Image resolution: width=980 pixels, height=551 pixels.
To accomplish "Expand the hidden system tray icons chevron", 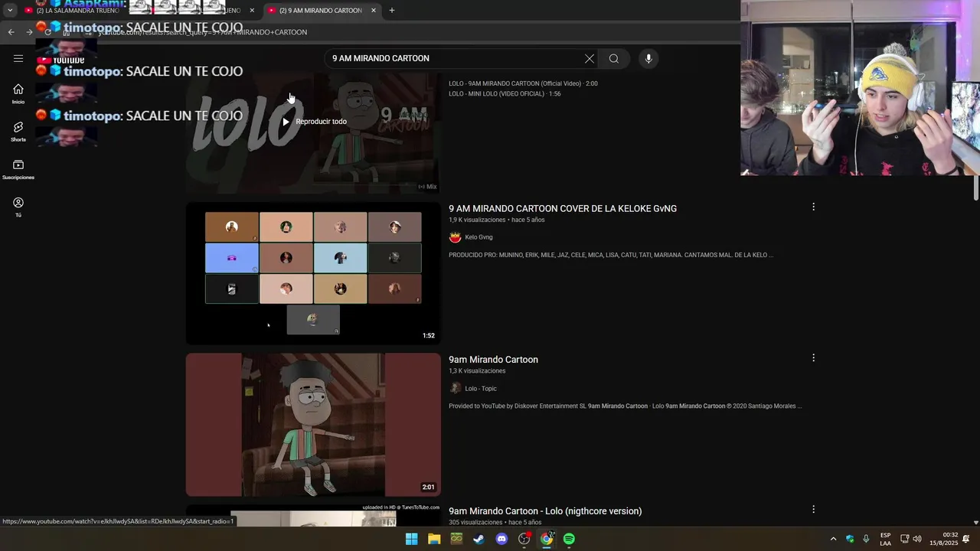I will (833, 539).
